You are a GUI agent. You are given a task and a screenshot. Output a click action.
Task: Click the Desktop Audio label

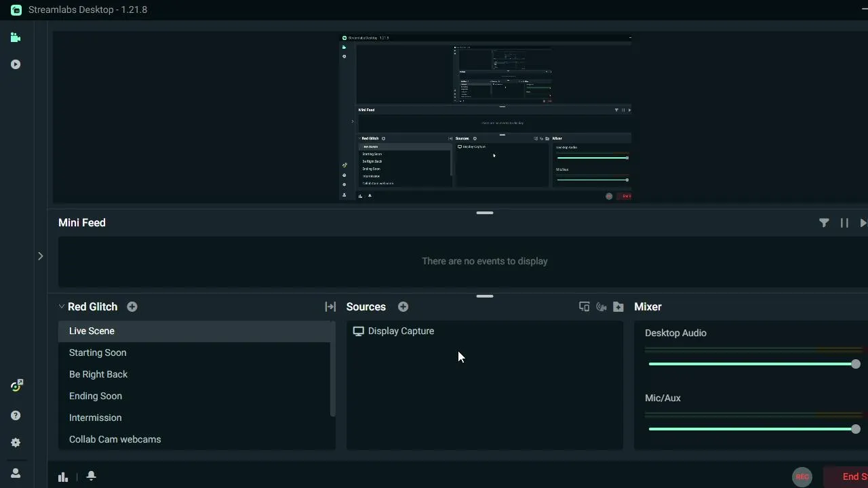tap(675, 333)
